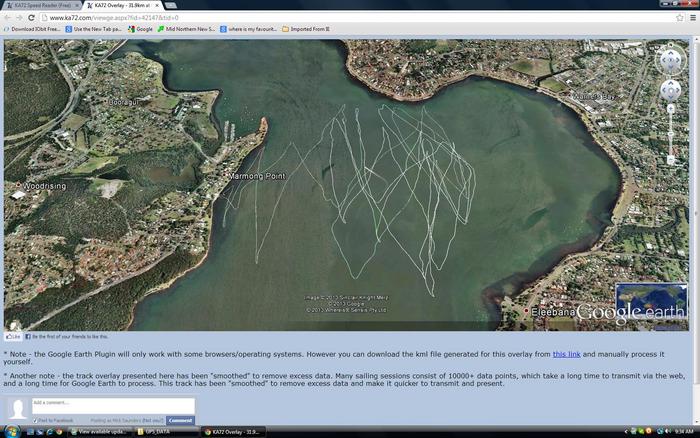Screen dimensions: 700x438
Task: Open the Mid Northern New S... bookmark
Action: (x=190, y=29)
